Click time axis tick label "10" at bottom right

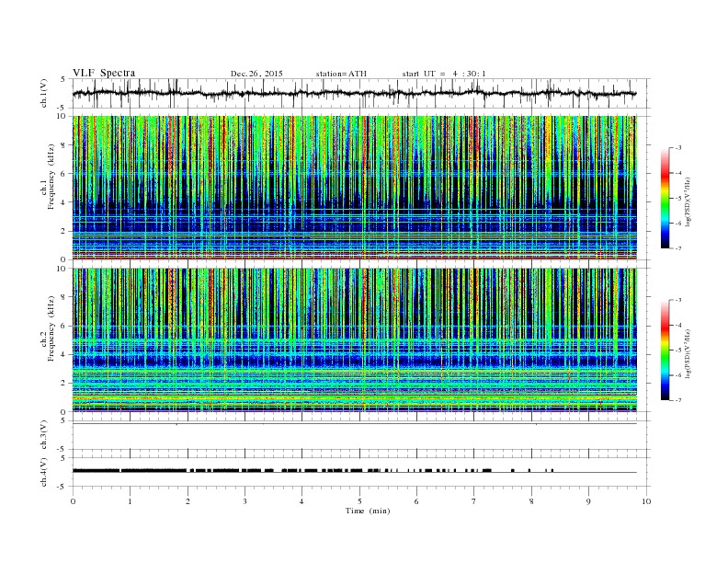tap(646, 501)
